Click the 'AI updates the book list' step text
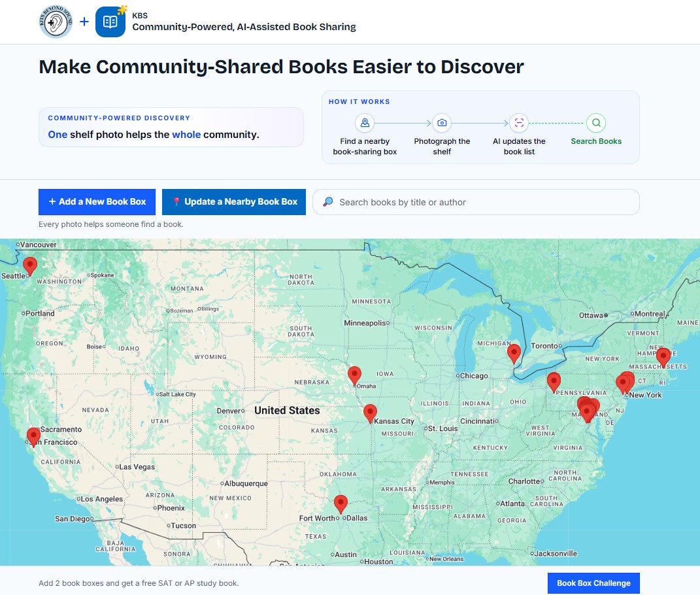Screen dimensions: 700x595 (x=519, y=146)
